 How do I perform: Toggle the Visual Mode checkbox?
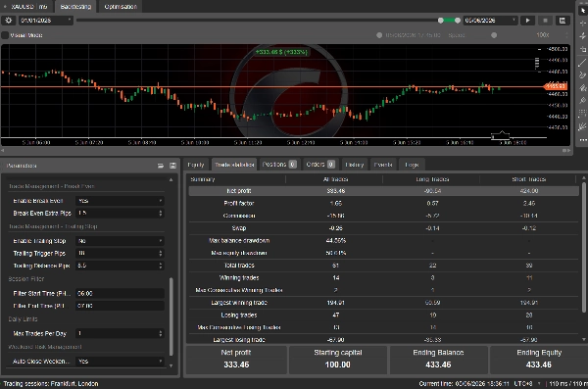coord(5,35)
